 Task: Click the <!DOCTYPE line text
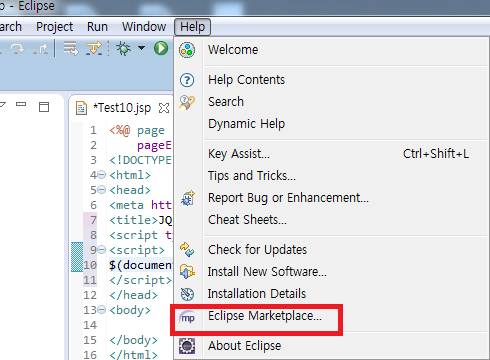click(x=140, y=160)
